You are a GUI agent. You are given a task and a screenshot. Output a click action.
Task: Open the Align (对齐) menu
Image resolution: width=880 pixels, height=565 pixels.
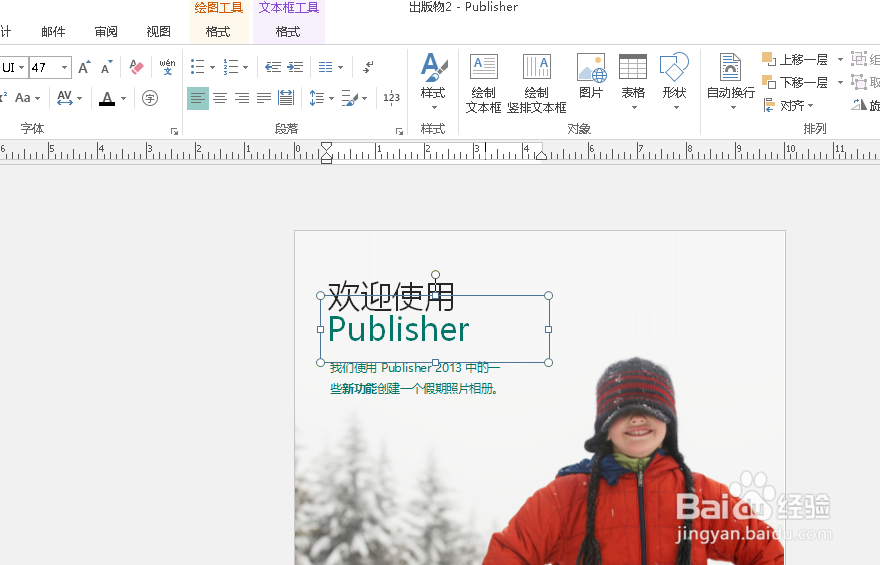[x=789, y=105]
